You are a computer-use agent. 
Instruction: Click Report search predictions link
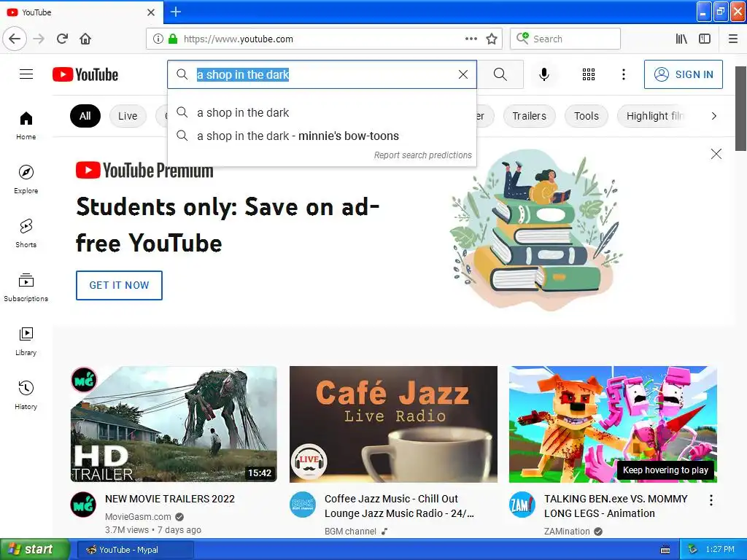point(422,155)
